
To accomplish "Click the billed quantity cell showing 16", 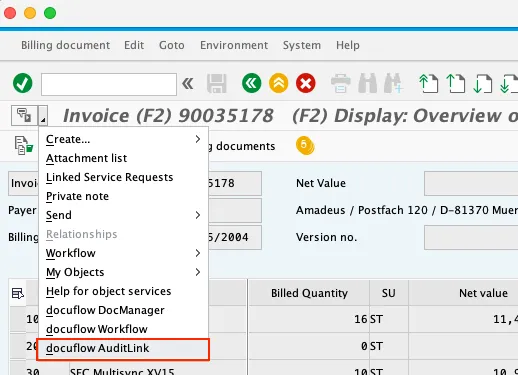I will pos(309,319).
